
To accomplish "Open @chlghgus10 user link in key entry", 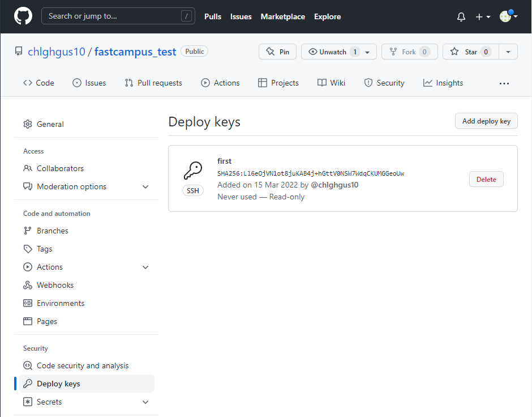I will (x=334, y=185).
